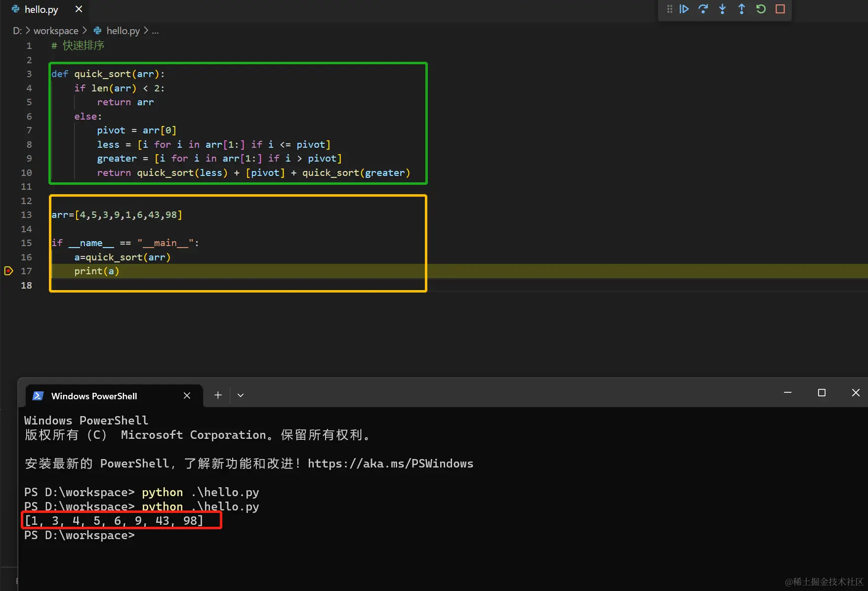This screenshot has height=591, width=868.
Task: Close the PowerShell terminal window
Action: (x=856, y=392)
